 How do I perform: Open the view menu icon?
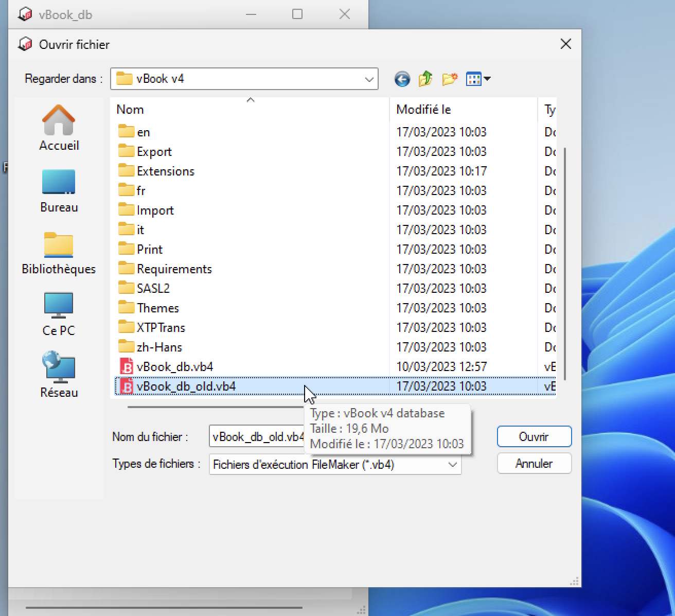click(x=478, y=79)
